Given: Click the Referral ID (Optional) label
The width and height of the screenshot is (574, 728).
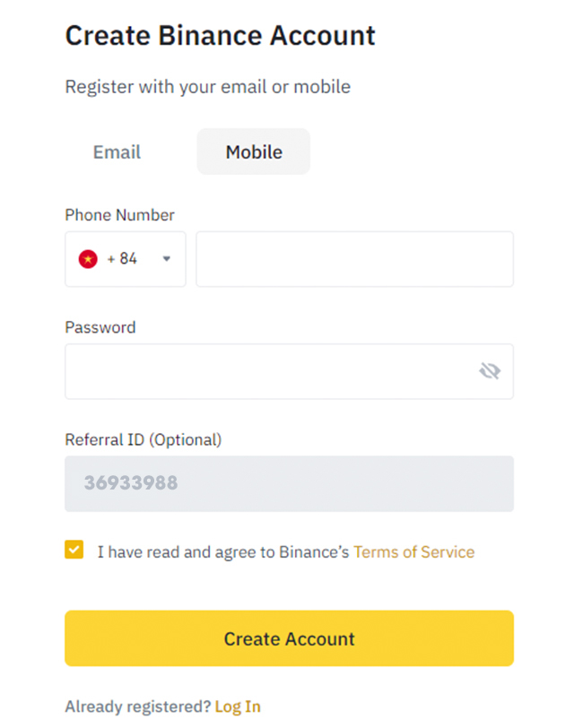Looking at the screenshot, I should click(143, 439).
